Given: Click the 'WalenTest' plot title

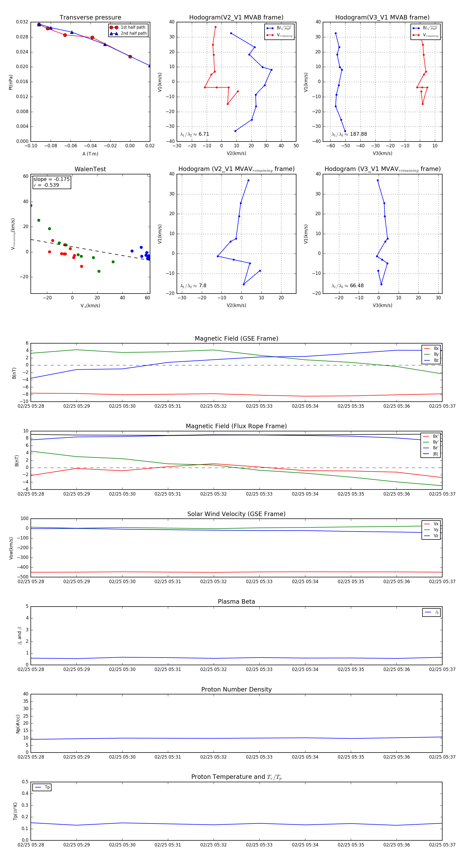Looking at the screenshot, I should (x=90, y=169).
